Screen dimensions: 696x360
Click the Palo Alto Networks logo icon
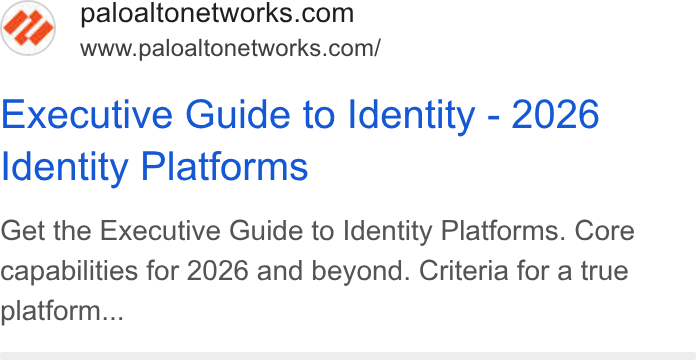pyautogui.click(x=28, y=28)
